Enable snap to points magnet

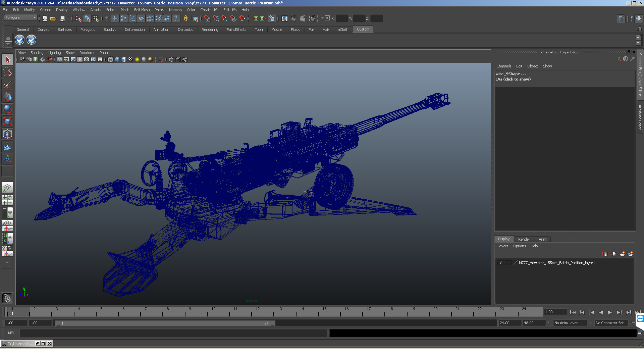tap(225, 18)
